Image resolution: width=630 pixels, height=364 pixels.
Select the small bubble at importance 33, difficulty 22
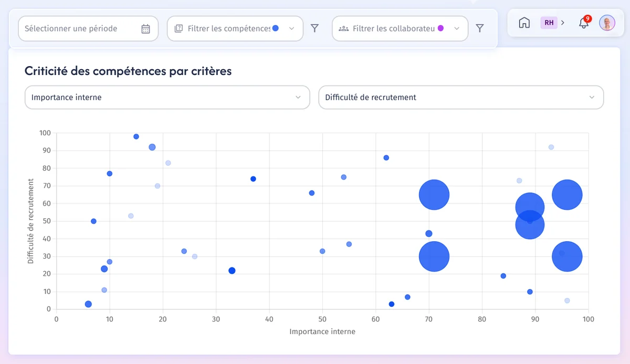232,271
